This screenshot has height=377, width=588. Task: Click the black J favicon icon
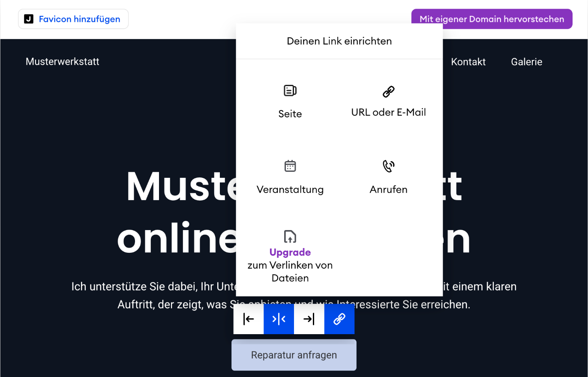(29, 19)
